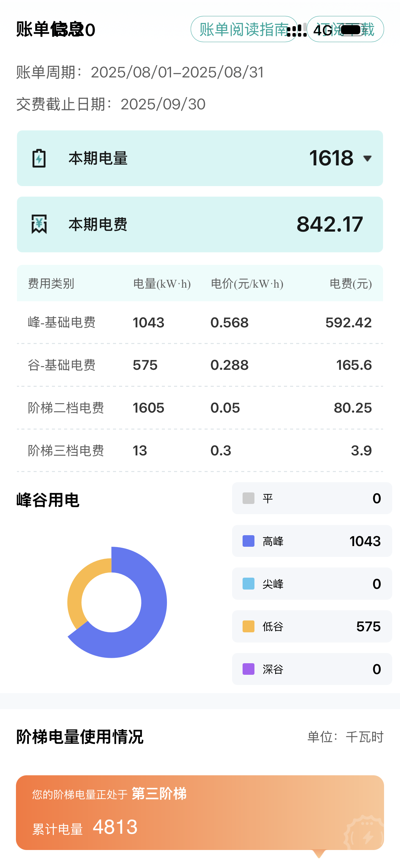Click the battery icon beside 本期电量

(39, 158)
